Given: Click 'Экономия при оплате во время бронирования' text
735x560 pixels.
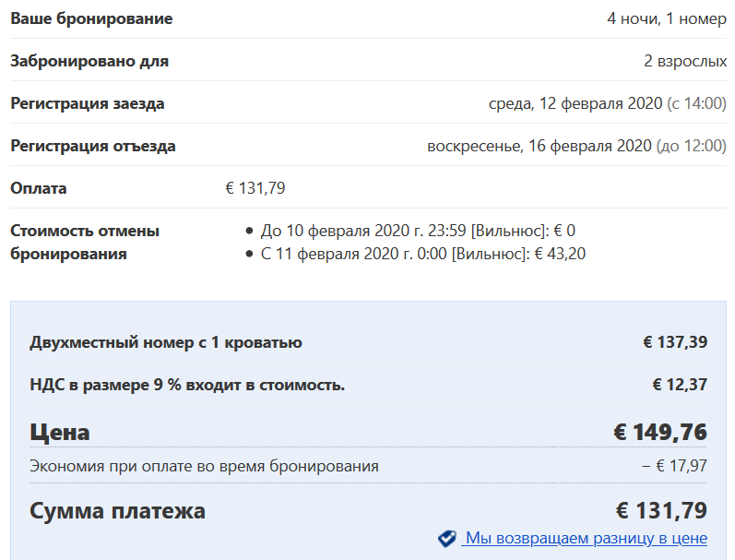Looking at the screenshot, I should pos(204,466).
